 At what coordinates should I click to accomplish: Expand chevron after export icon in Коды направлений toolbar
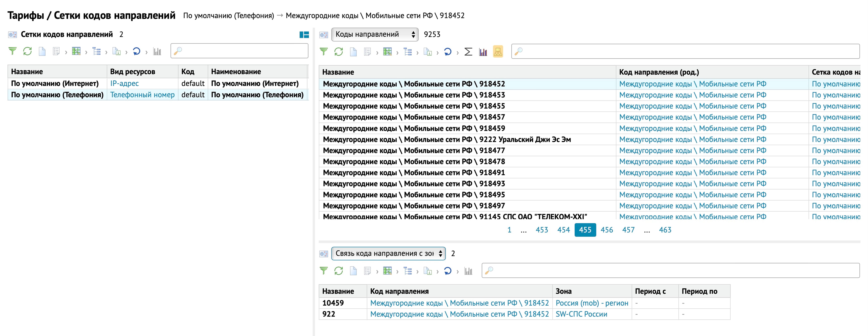tap(438, 53)
